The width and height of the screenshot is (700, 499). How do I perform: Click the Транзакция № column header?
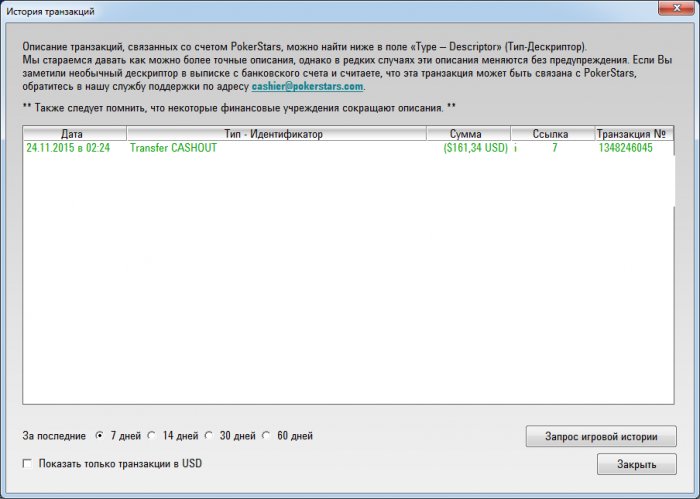634,134
